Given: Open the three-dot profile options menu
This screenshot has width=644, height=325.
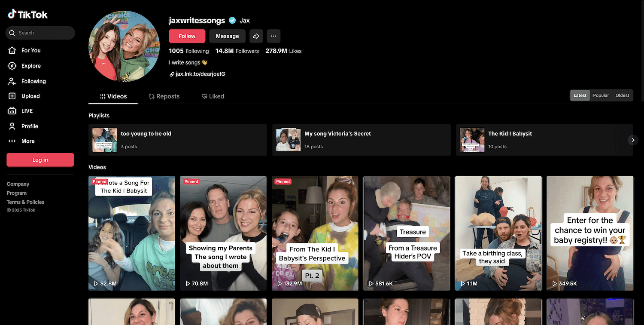Looking at the screenshot, I should [273, 36].
